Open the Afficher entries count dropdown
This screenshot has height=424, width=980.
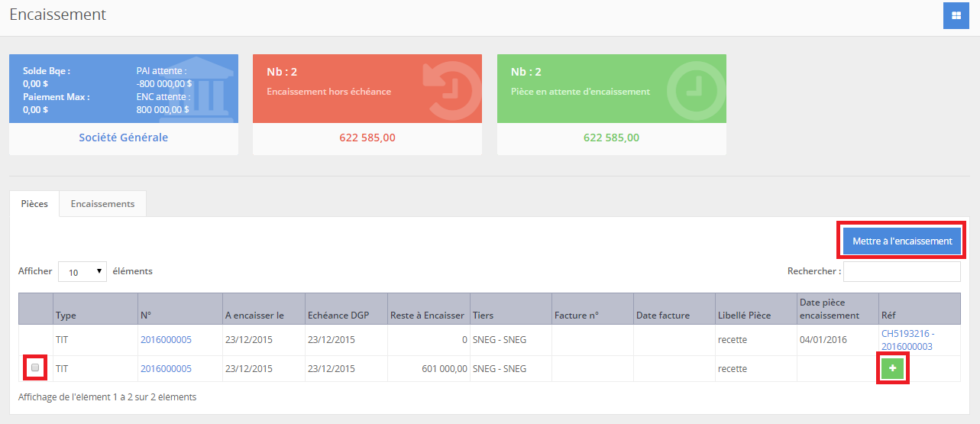pos(82,271)
